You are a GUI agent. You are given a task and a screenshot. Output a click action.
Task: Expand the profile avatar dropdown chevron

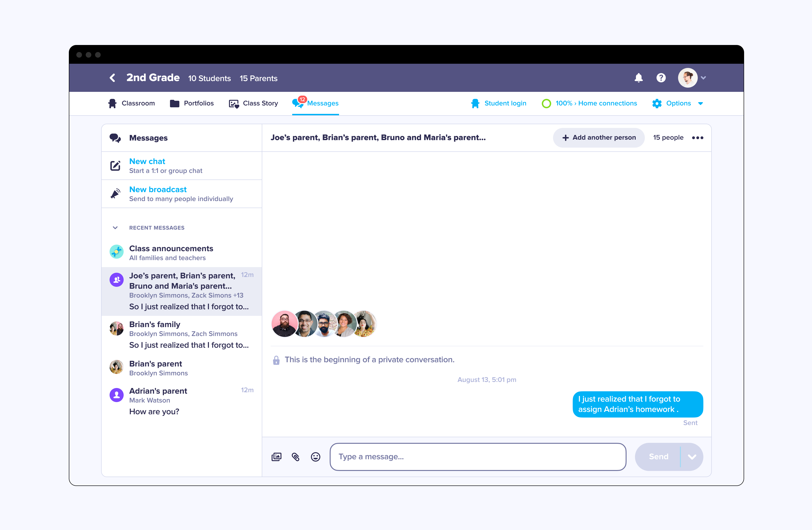point(704,78)
